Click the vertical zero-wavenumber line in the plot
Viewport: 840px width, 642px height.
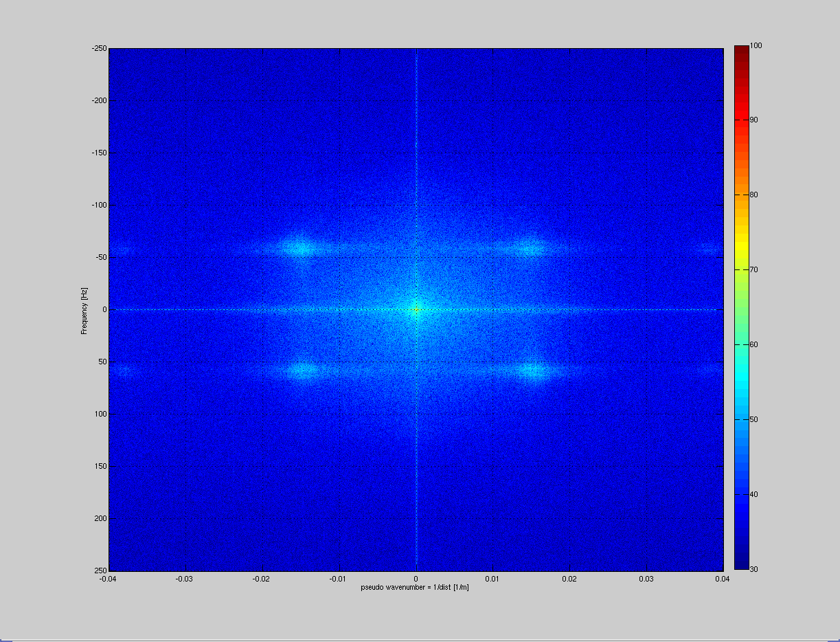click(x=416, y=172)
